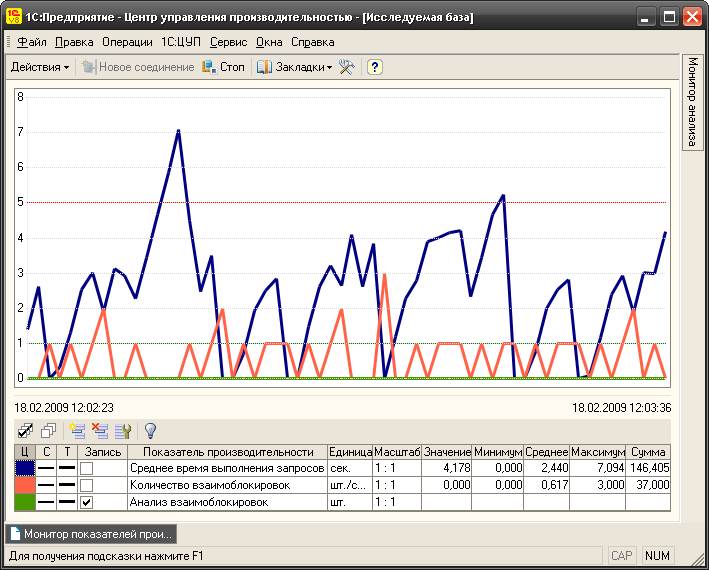Click the Среднее column header

[547, 452]
